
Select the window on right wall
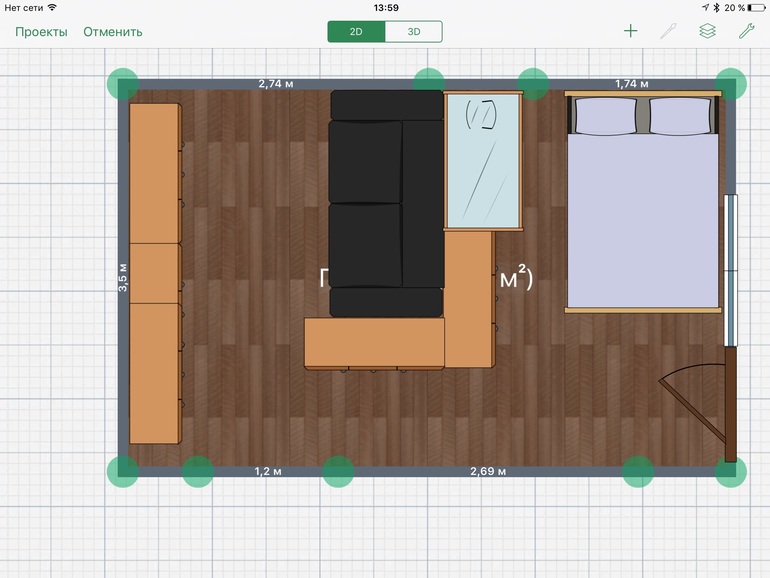click(730, 268)
